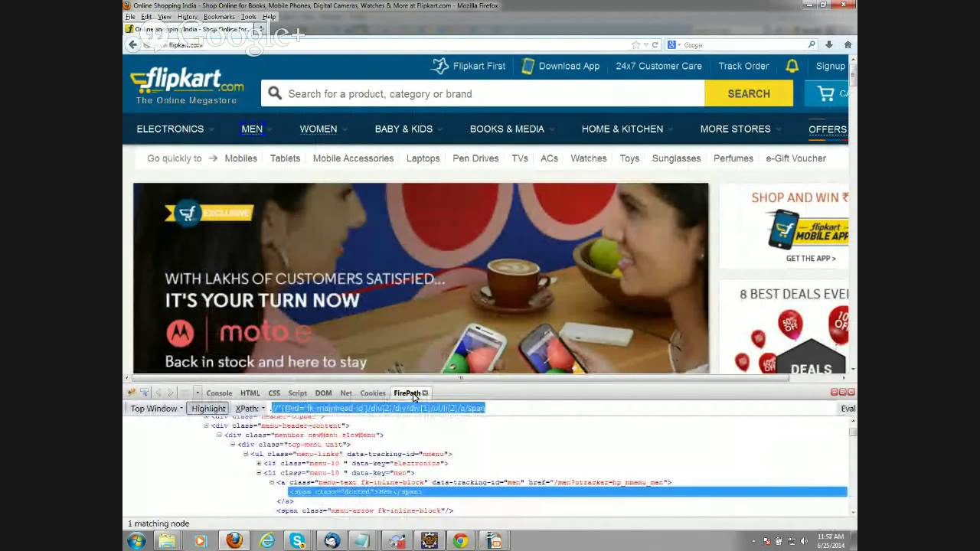Go to the Firefox home page icon

coord(848,44)
